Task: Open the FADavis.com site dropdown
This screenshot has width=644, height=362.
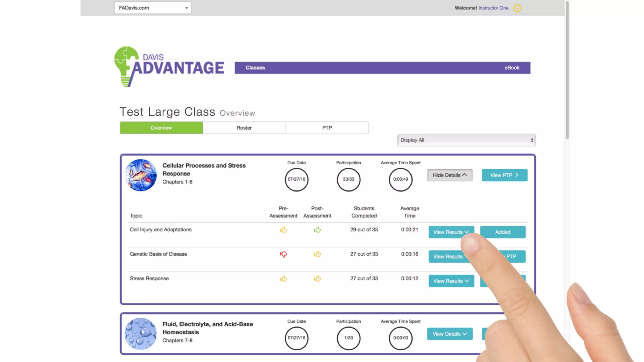Action: (x=153, y=8)
